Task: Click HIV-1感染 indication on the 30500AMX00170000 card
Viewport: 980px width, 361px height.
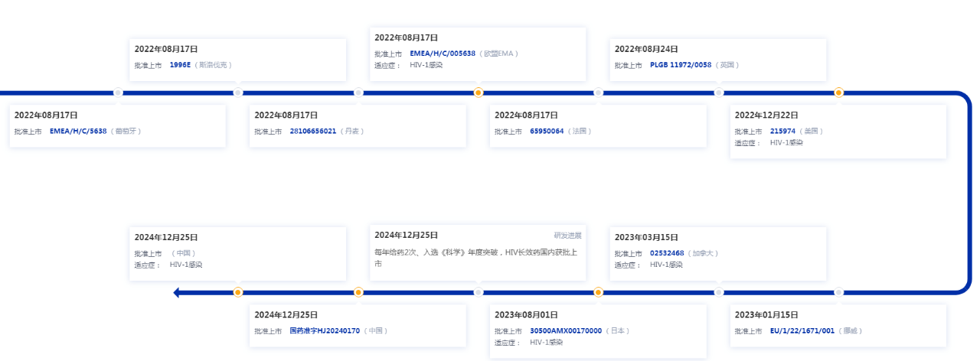Action: (x=546, y=343)
